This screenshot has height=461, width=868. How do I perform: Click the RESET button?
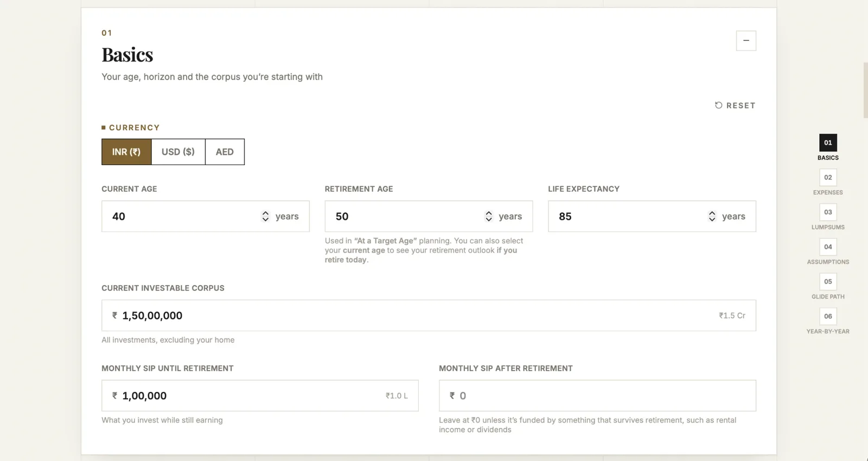point(735,105)
